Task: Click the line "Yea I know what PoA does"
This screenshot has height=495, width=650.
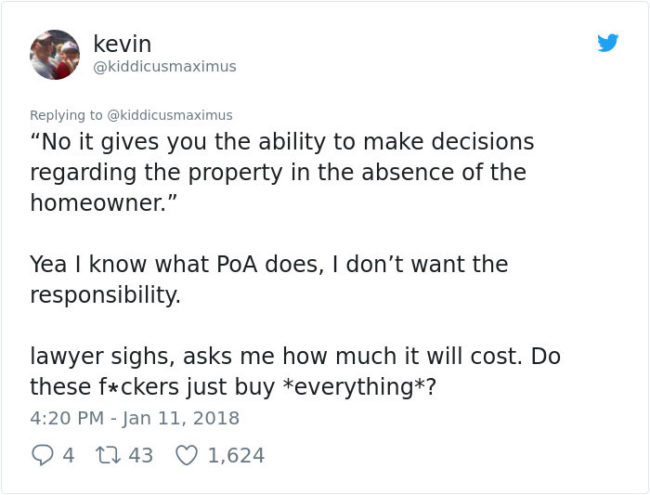Action: click(x=268, y=265)
